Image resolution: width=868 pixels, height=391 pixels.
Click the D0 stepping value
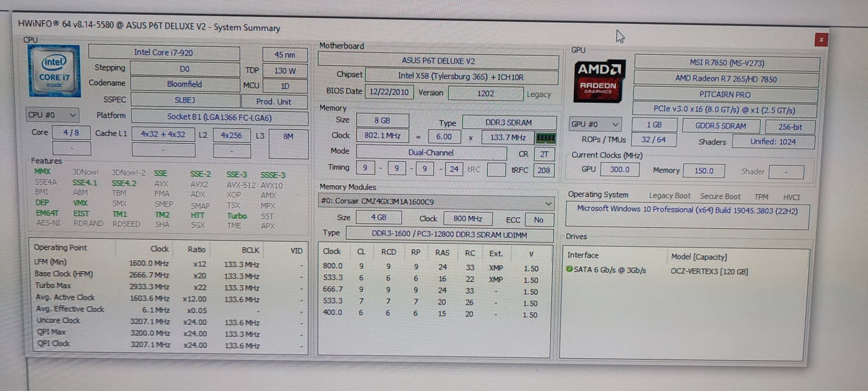[184, 69]
